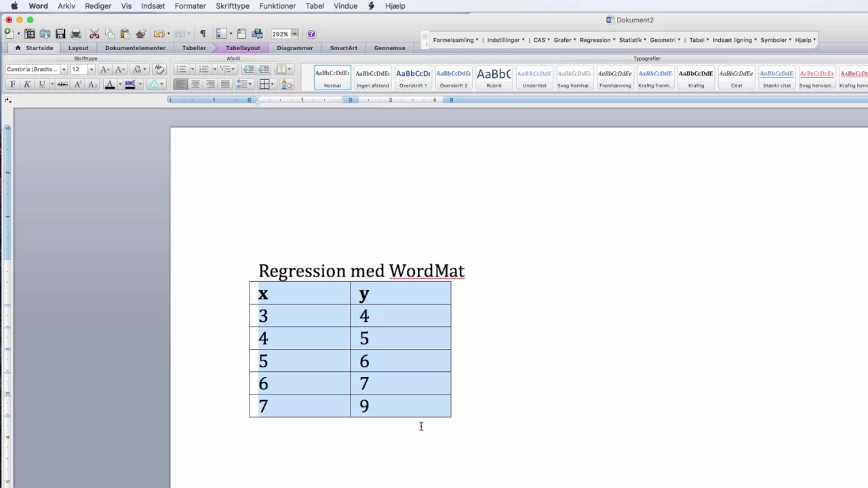Apply subscript formatting
The height and width of the screenshot is (488, 868).
pyautogui.click(x=92, y=85)
